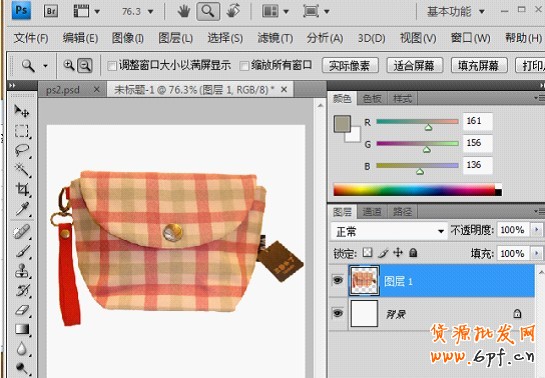Select the 图层 1 layer thumbnail
The height and width of the screenshot is (378, 545).
364,280
